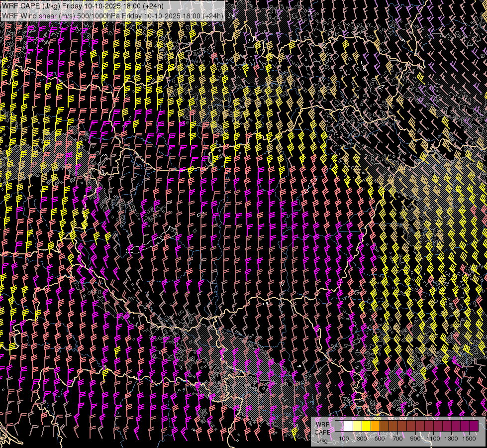Select the orange CAPE legend swatch
The width and height of the screenshot is (487, 448).
coord(375,426)
